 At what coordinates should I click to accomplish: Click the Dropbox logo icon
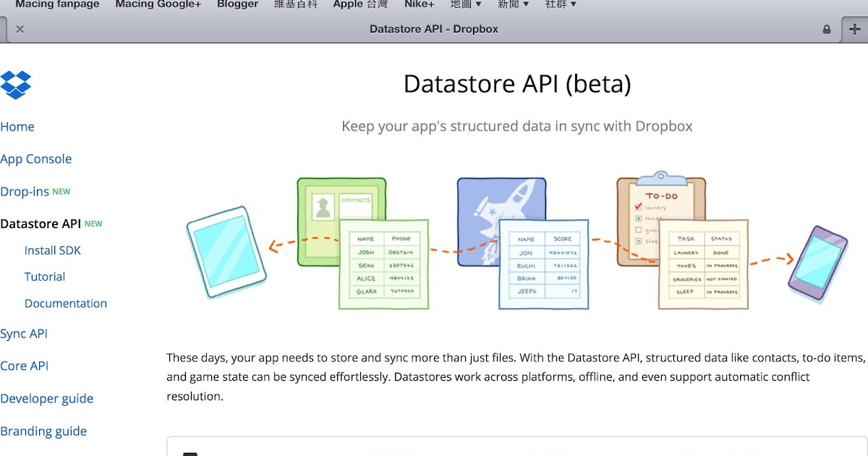pyautogui.click(x=16, y=85)
